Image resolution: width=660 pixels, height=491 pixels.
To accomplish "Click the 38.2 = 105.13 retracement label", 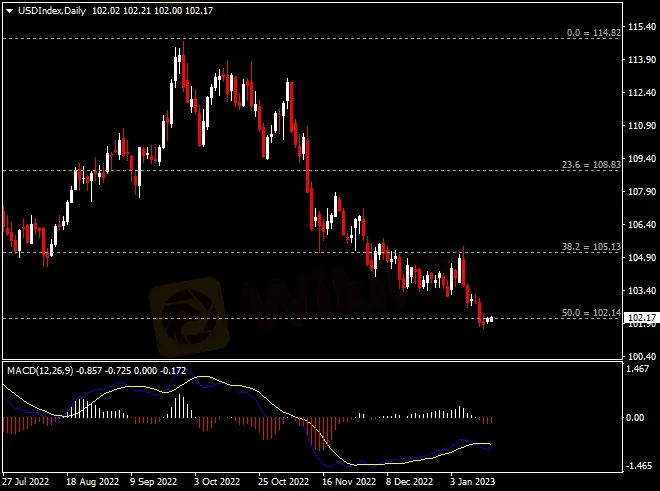I will 591,247.
